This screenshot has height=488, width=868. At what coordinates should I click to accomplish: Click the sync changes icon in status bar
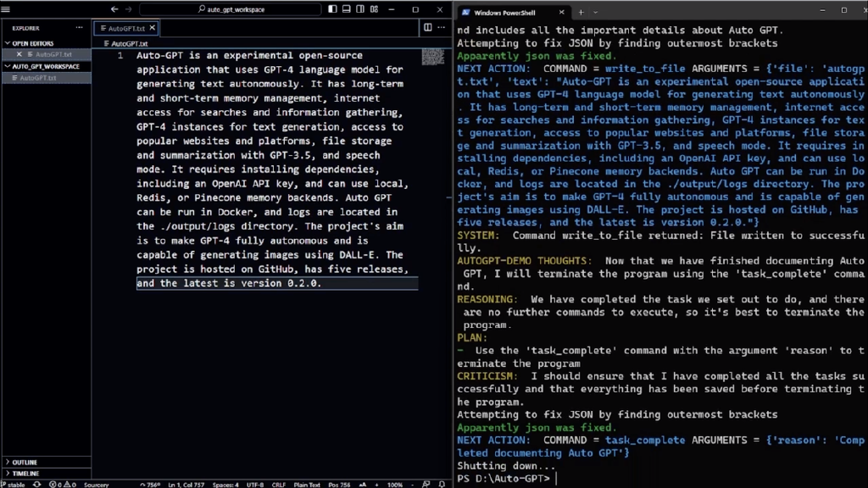point(36,485)
